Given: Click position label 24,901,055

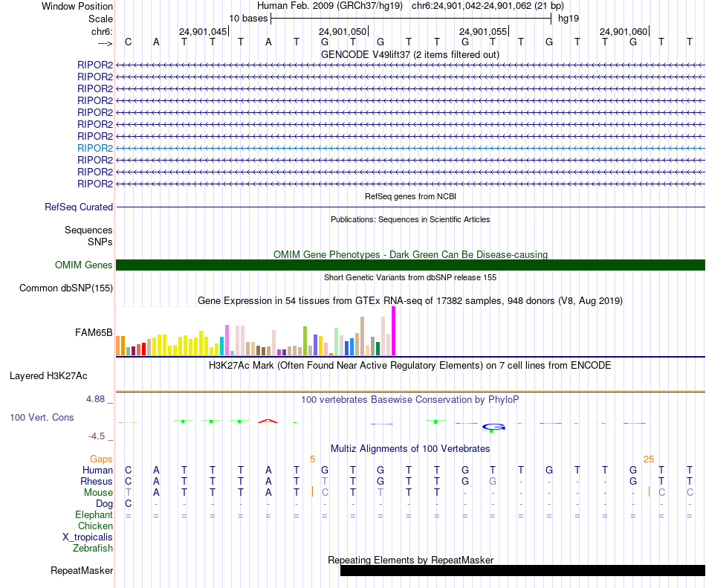Looking at the screenshot, I should (x=483, y=31).
